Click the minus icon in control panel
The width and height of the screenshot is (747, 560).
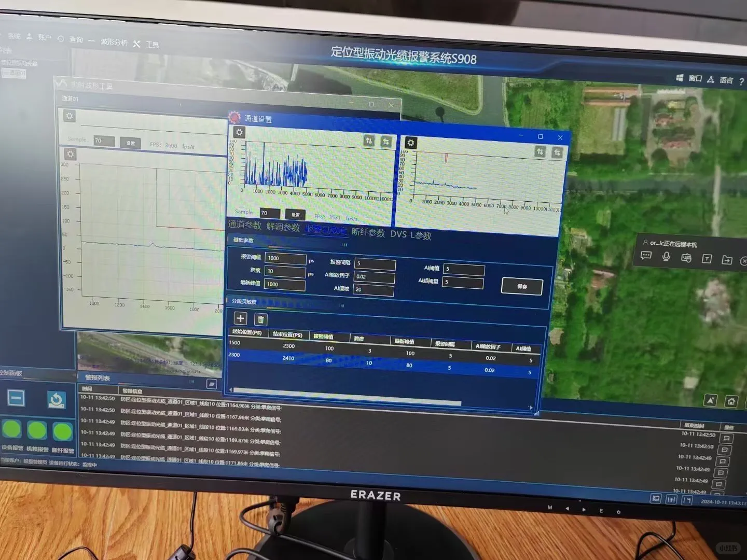click(16, 398)
